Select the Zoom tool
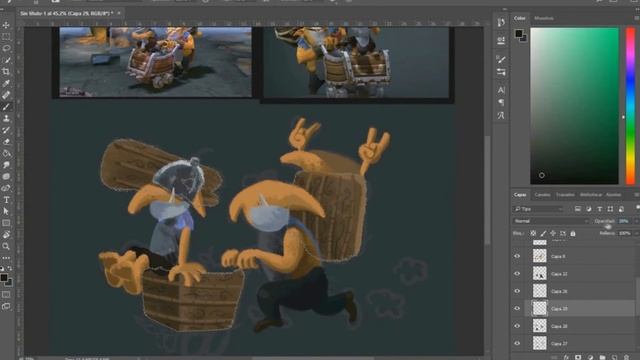 pyautogui.click(x=6, y=246)
